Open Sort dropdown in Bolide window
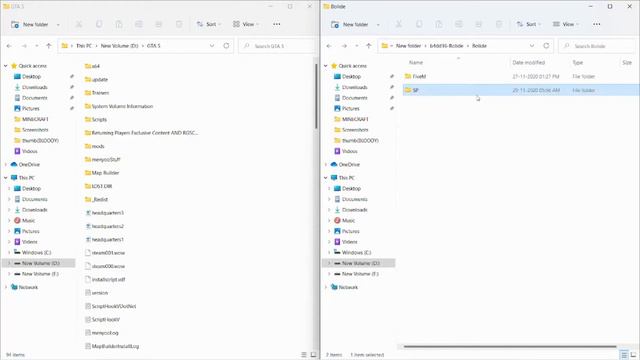 click(529, 24)
